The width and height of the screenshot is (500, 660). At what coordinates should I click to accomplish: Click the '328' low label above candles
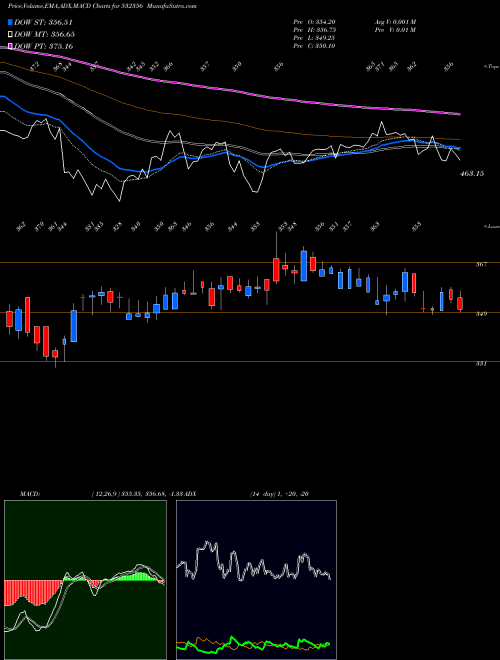[x=117, y=226]
